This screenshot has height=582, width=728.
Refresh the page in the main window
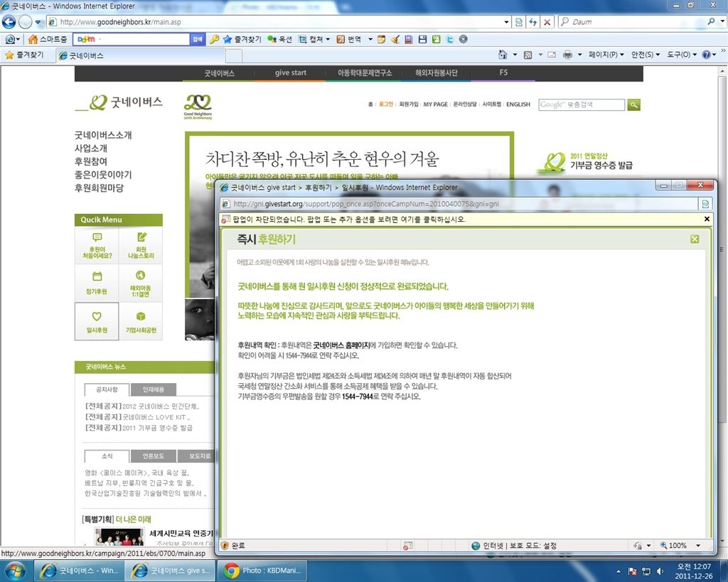(533, 22)
